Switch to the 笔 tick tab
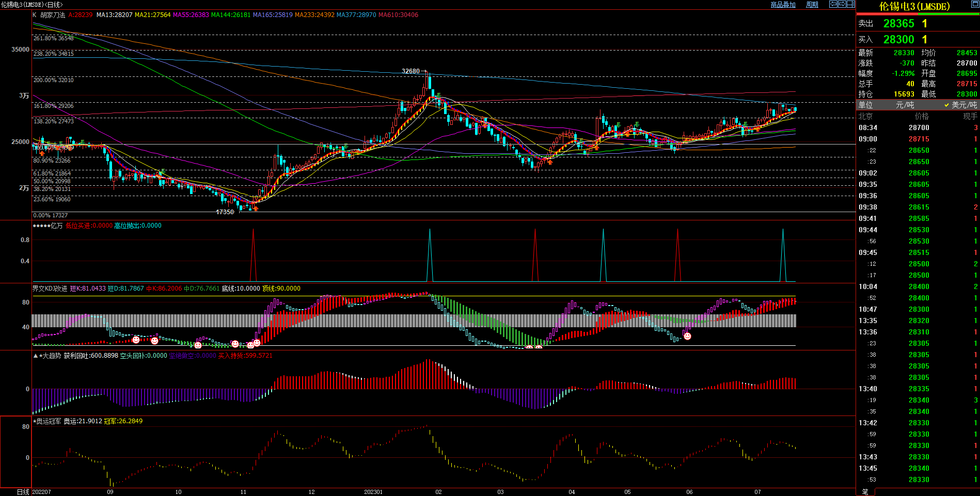The height and width of the screenshot is (496, 980). [x=865, y=492]
